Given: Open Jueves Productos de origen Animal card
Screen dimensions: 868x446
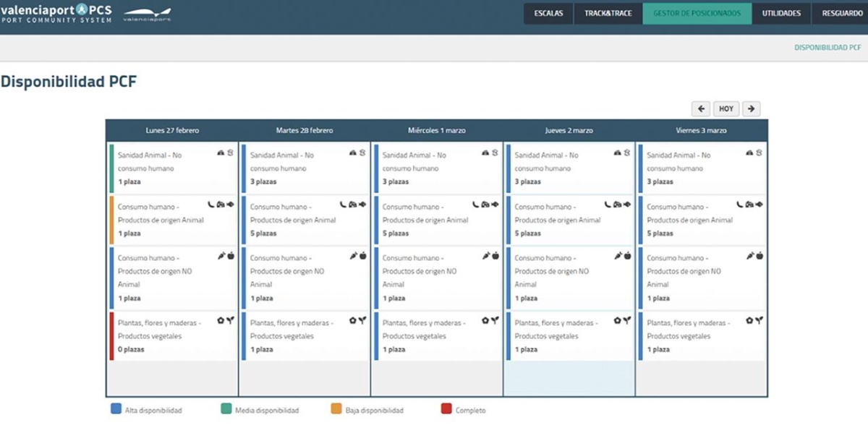Looking at the screenshot, I should click(x=571, y=220).
